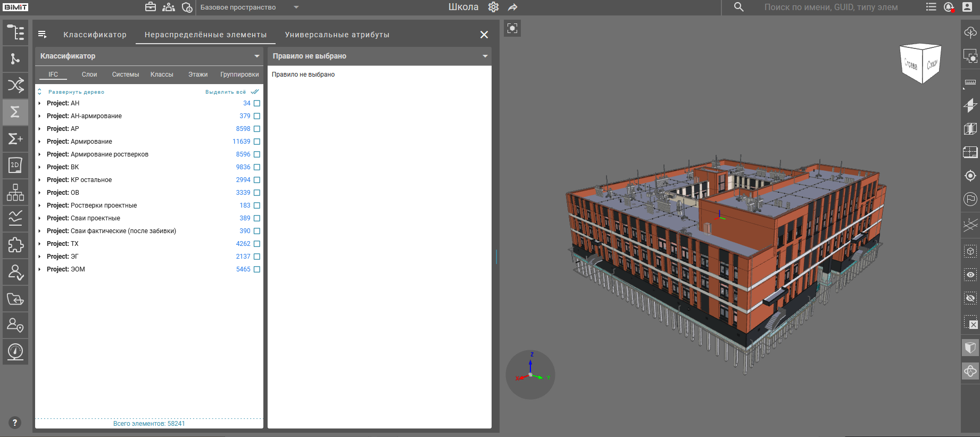Screen dimensions: 980x437
Task: Open the settings gear next to Школа
Action: click(x=493, y=7)
